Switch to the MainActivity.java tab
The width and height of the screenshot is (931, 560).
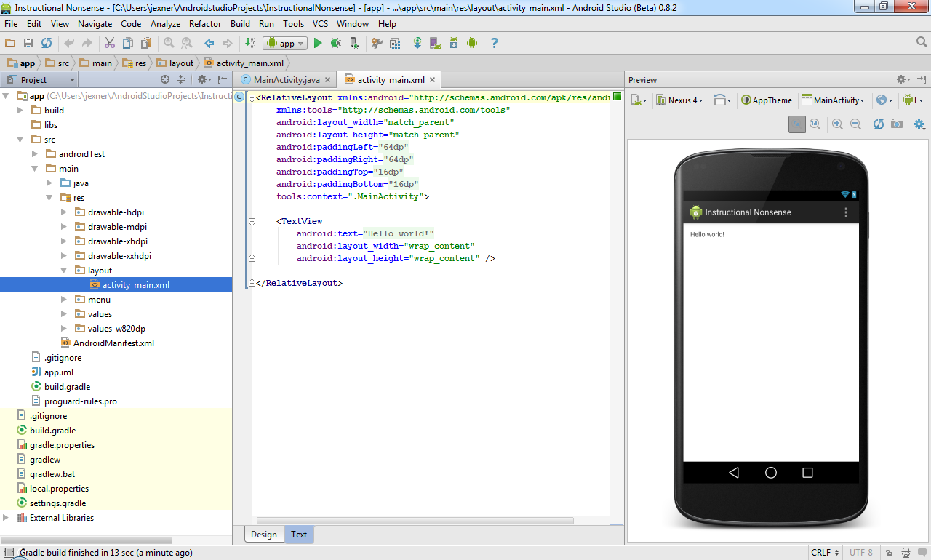[x=286, y=80]
